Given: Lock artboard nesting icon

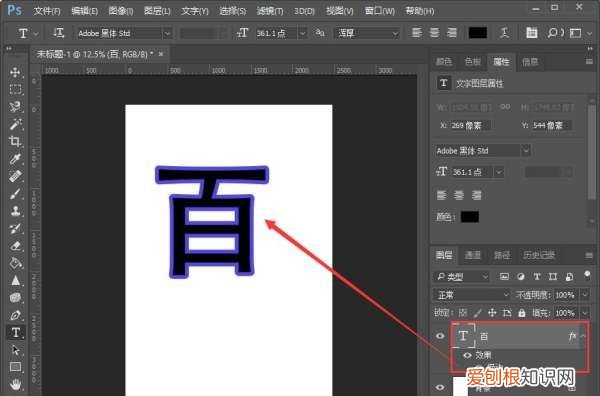Looking at the screenshot, I should [x=507, y=313].
